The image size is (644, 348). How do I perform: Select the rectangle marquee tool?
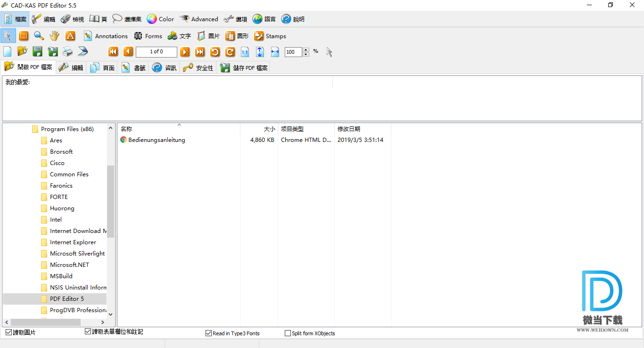coord(24,36)
